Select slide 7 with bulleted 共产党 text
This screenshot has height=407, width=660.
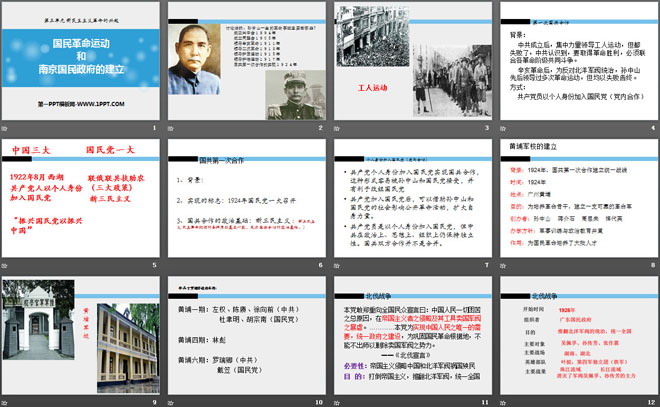411,197
